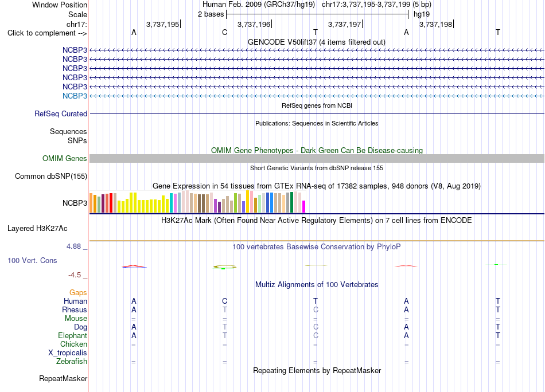Screen dimensions: 545x392
Task: Click the light blue NCBP3 transcript label
Action: coord(75,96)
